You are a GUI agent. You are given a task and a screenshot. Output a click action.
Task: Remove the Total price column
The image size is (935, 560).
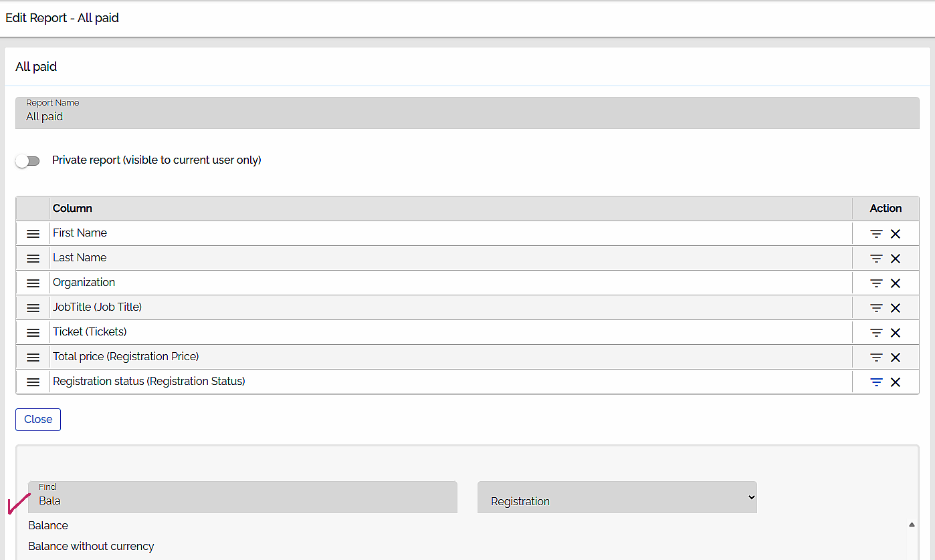(896, 358)
